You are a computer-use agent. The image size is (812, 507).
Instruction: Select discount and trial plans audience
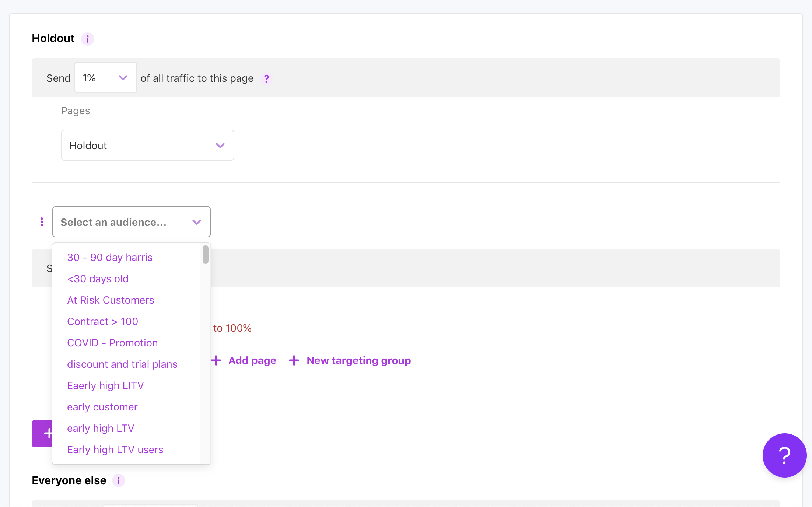(x=122, y=364)
